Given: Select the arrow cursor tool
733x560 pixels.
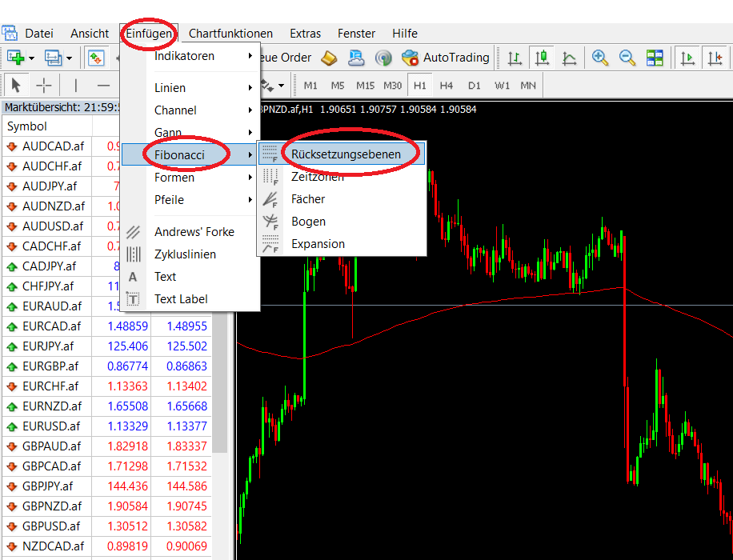Looking at the screenshot, I should [15, 85].
